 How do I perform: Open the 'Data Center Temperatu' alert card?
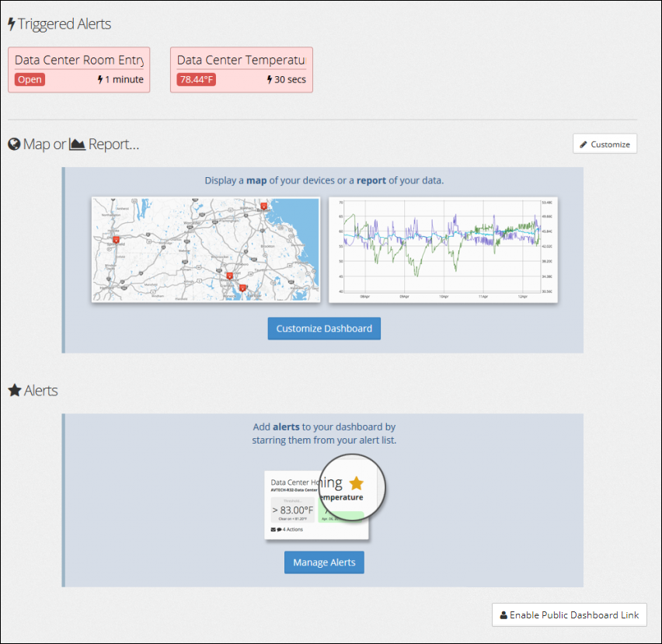241,69
